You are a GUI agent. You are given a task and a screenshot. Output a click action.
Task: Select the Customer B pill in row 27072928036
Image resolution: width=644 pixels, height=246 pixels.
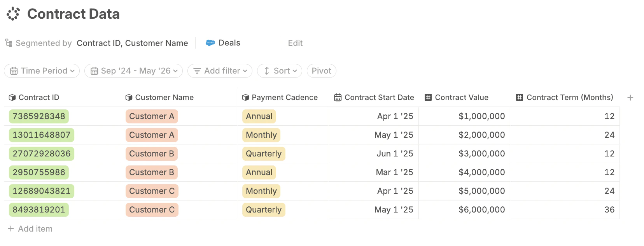coord(152,153)
